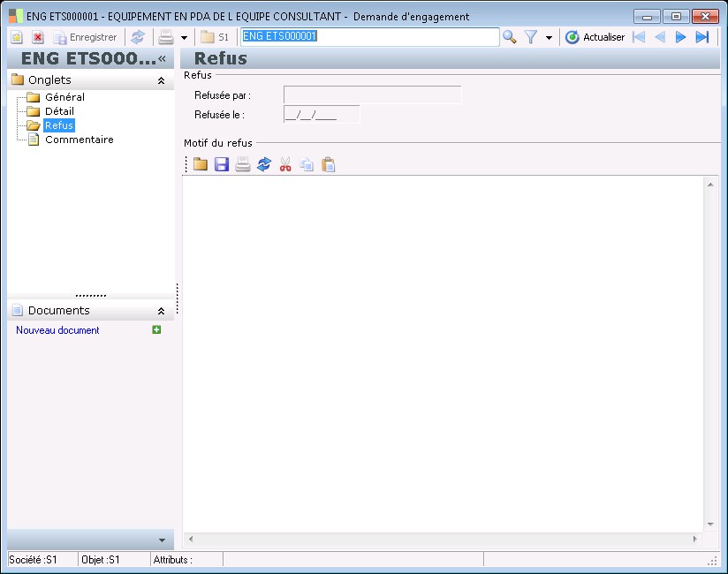Click the horizontal scrollbar left arrow
This screenshot has height=574, width=728.
tap(190, 539)
